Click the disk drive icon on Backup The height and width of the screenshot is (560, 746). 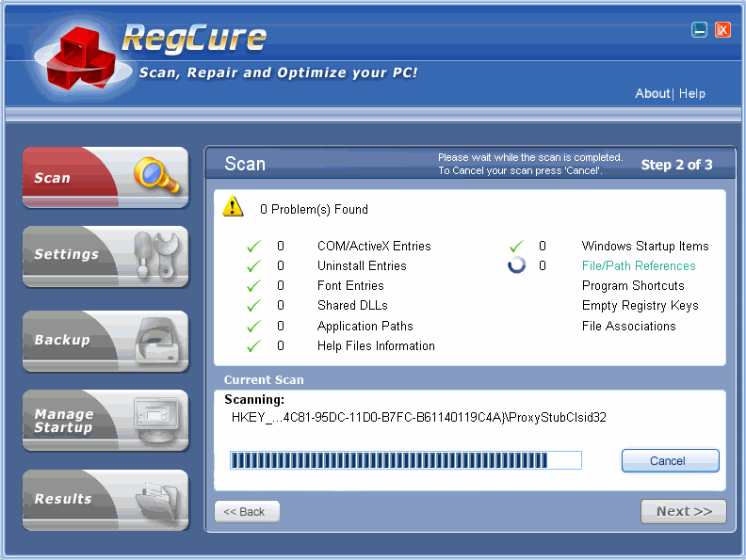156,341
